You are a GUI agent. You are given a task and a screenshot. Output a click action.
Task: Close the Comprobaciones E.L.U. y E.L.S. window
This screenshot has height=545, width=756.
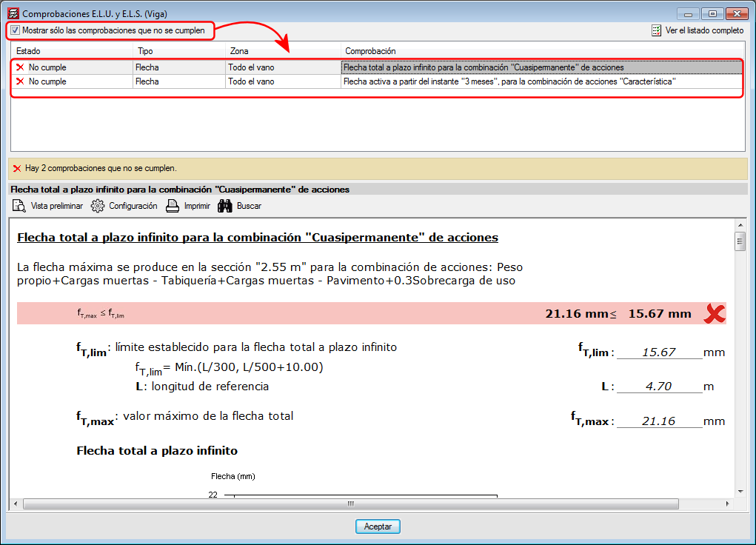(x=737, y=14)
